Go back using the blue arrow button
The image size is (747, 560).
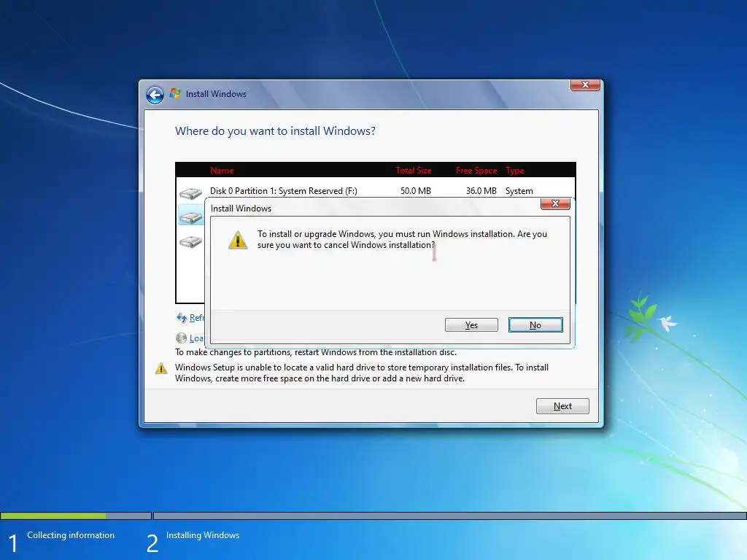[155, 95]
